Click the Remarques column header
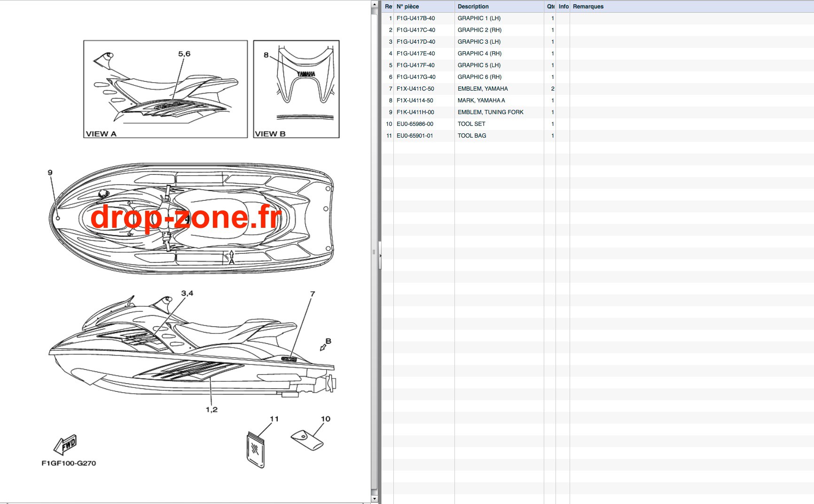The height and width of the screenshot is (504, 814). [692, 7]
